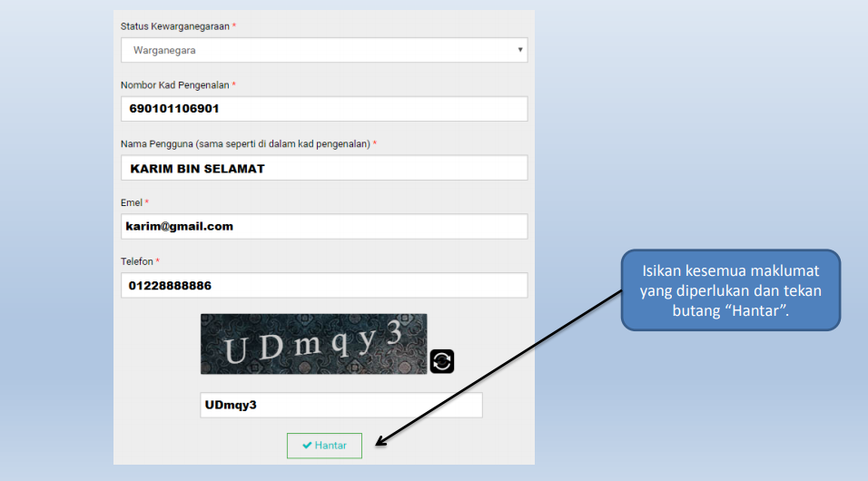Screen dimensions: 868x481
Task: Click the captcha image
Action: coord(313,344)
